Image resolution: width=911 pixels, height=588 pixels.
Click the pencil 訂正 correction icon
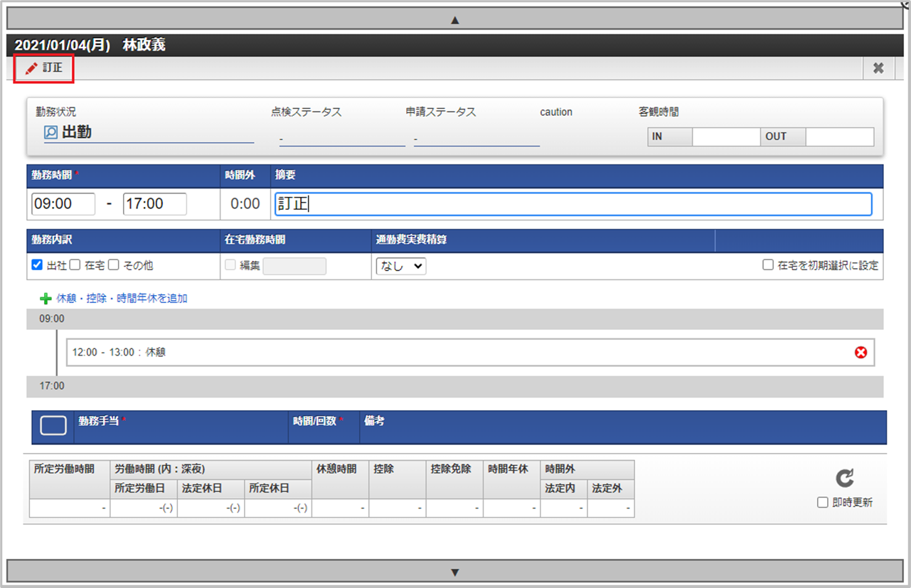[x=30, y=69]
